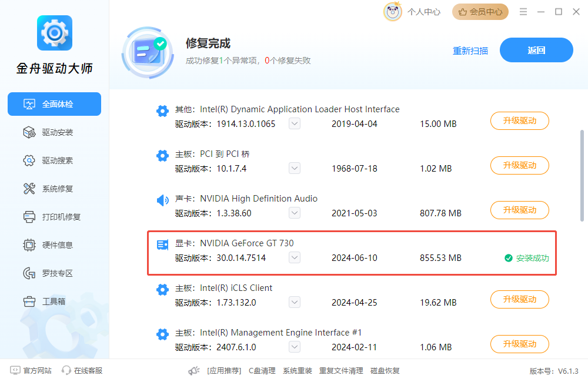The height and width of the screenshot is (382, 588).
Task: Click the GeForce GT 730 graphics card icon
Action: [162, 245]
